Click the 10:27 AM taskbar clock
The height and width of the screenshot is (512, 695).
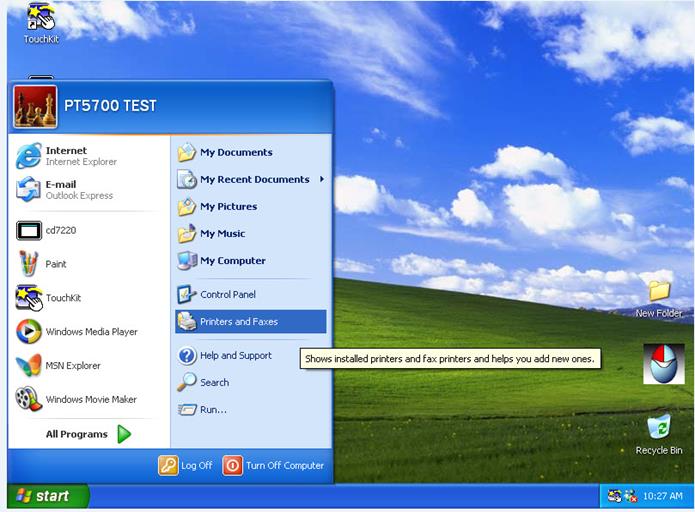[x=663, y=496]
